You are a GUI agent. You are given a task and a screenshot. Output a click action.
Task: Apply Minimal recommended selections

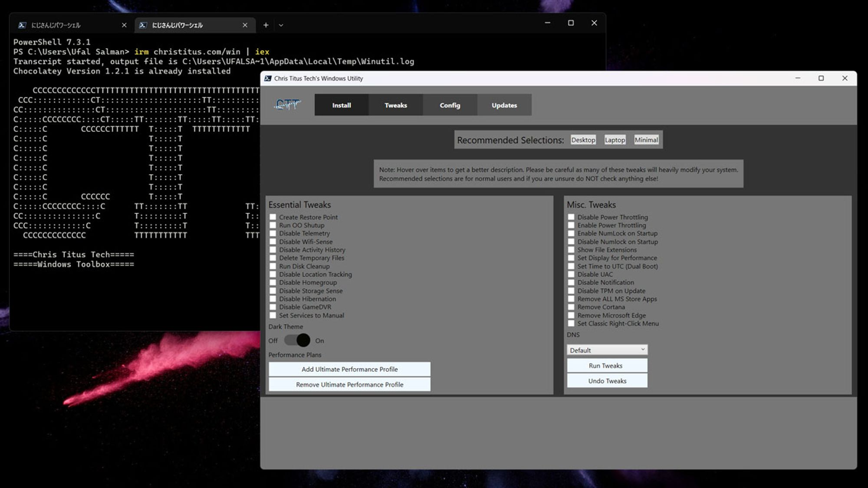(646, 140)
